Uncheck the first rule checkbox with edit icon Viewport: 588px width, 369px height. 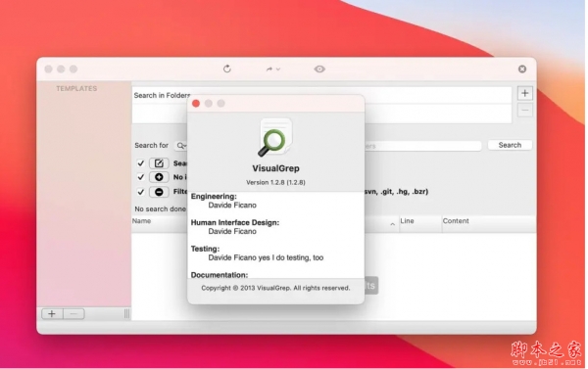140,163
